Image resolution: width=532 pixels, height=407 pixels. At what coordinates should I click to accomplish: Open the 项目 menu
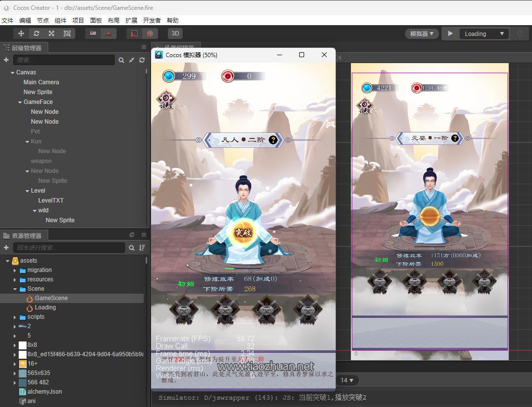pyautogui.click(x=78, y=20)
